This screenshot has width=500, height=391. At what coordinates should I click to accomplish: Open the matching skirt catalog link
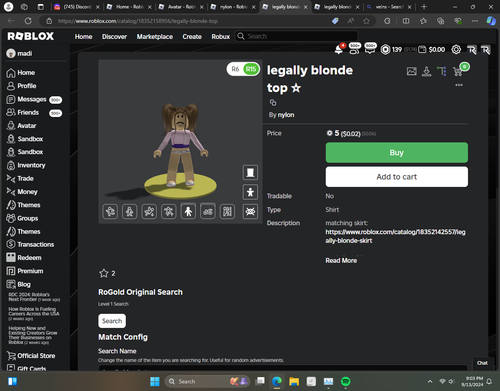(395, 236)
